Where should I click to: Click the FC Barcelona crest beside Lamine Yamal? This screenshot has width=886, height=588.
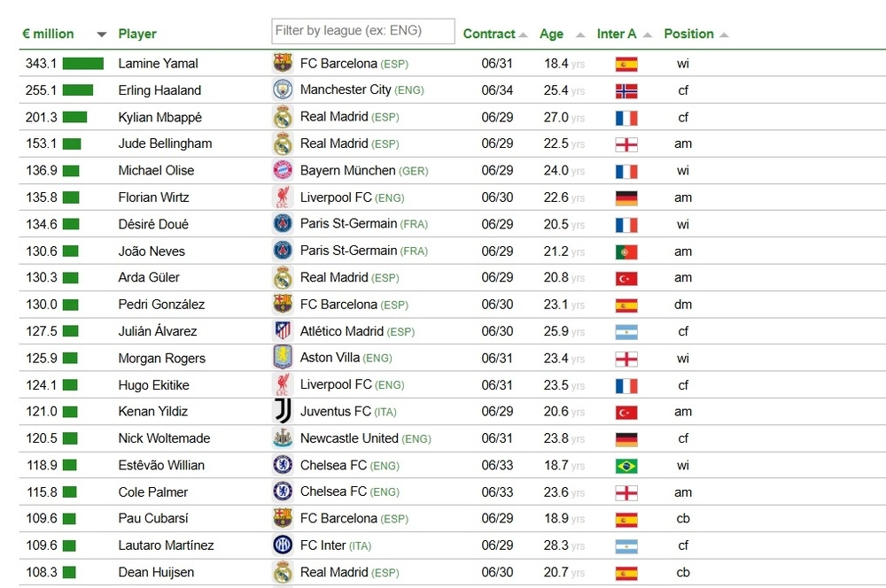[283, 64]
